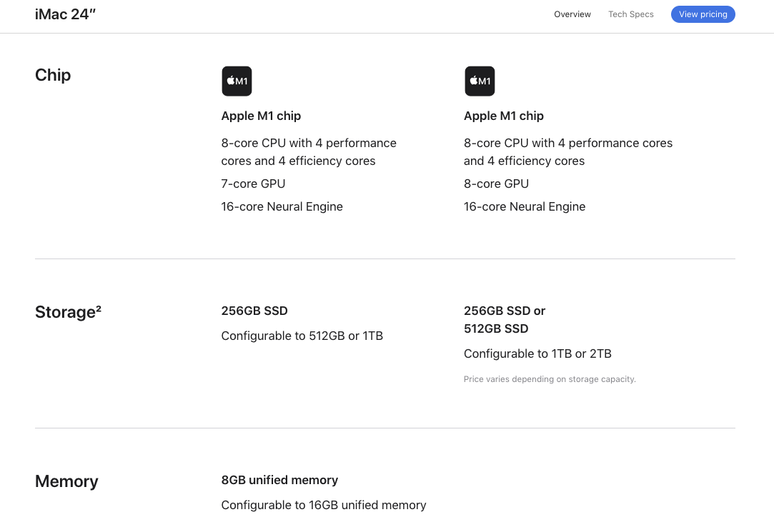This screenshot has width=774, height=532.
Task: Click 'Price varies depending on storage capacity' note
Action: click(x=550, y=379)
